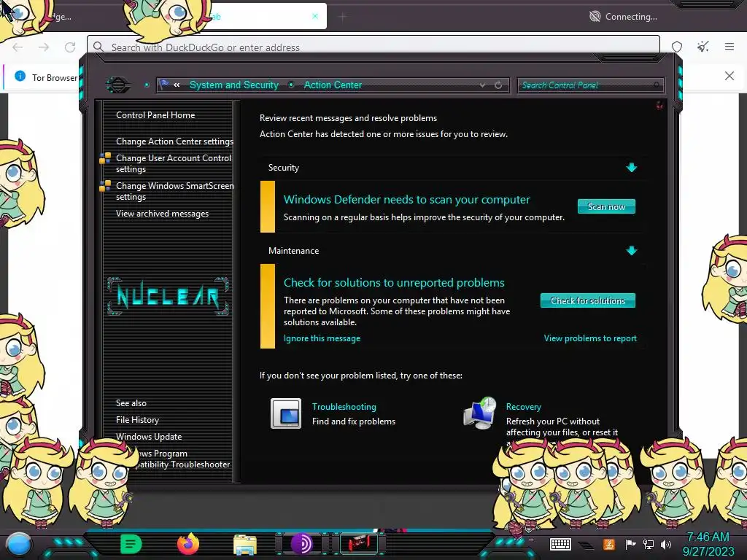The image size is (747, 560).
Task: Open address bar history dropdown
Action: point(482,85)
